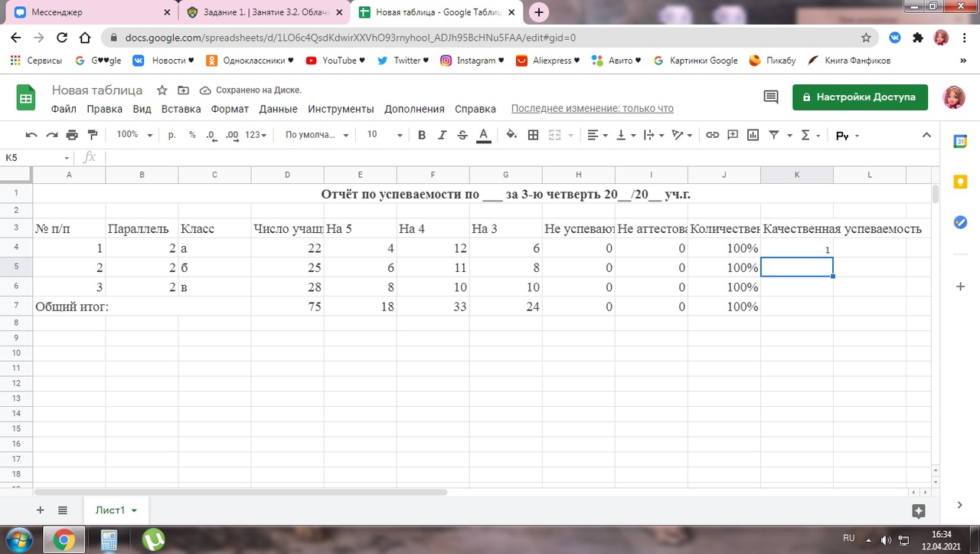Image resolution: width=980 pixels, height=554 pixels.
Task: Open Google Keep in side panel
Action: (x=960, y=182)
